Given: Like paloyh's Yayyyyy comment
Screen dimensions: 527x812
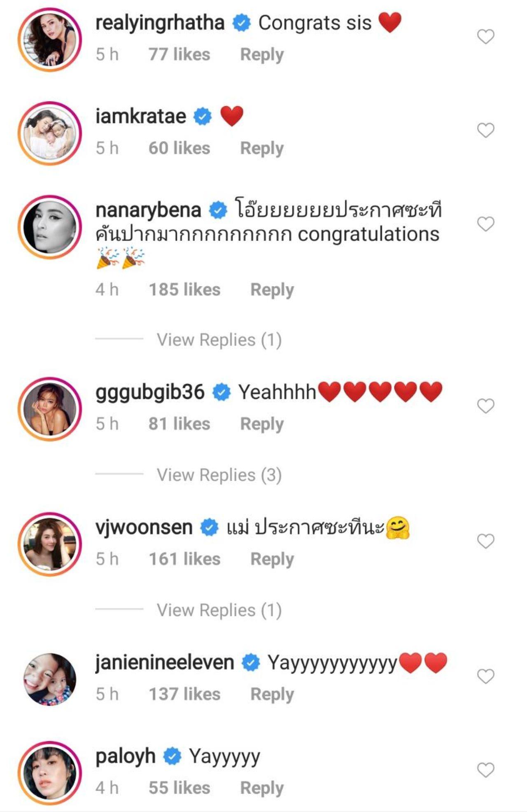Looking at the screenshot, I should [x=485, y=770].
